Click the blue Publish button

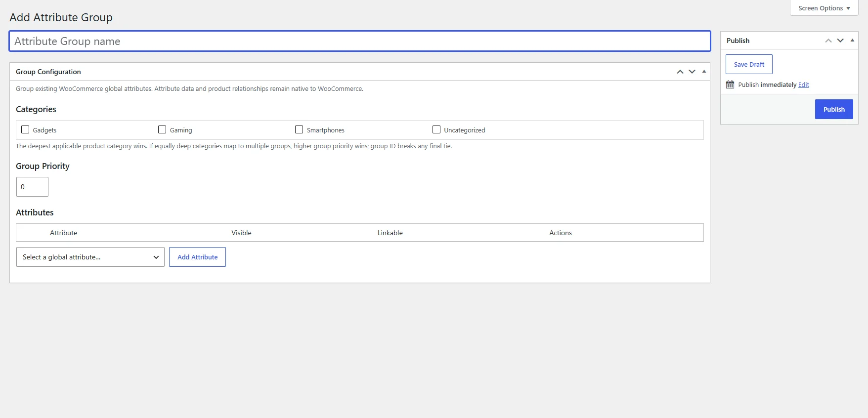[x=834, y=109]
